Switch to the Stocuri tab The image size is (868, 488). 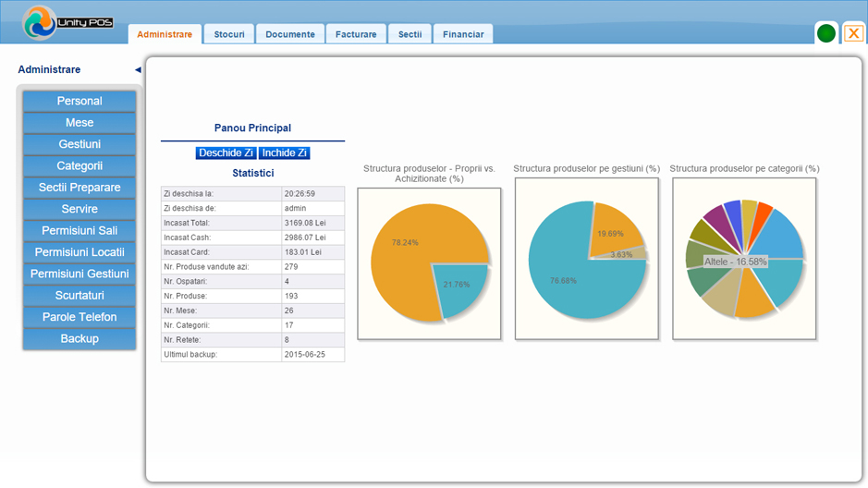tap(229, 34)
